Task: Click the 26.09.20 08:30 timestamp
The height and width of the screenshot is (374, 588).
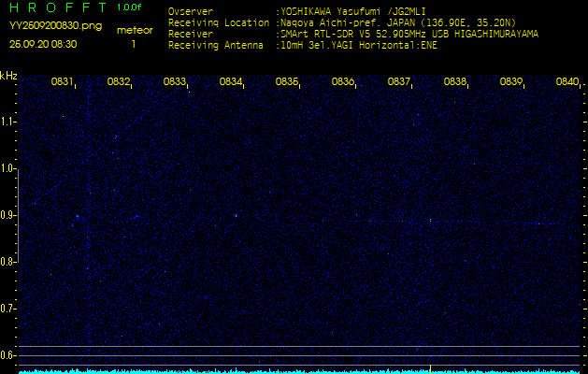Action: [43, 44]
